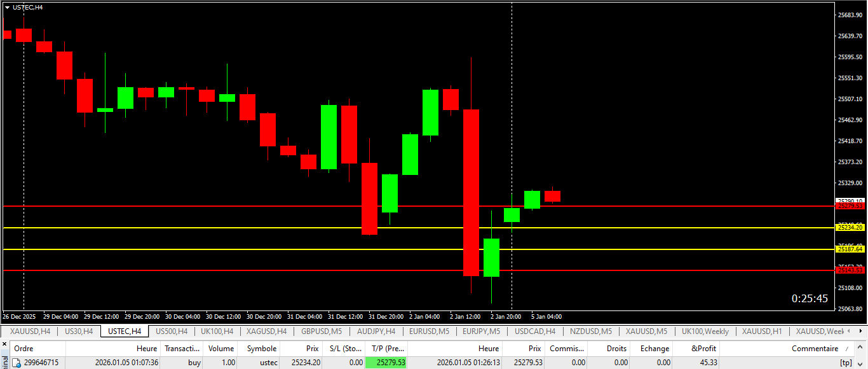Switch to the UK100,Weekly chart tab
Image resolution: width=868 pixels, height=369 pixels.
705,331
